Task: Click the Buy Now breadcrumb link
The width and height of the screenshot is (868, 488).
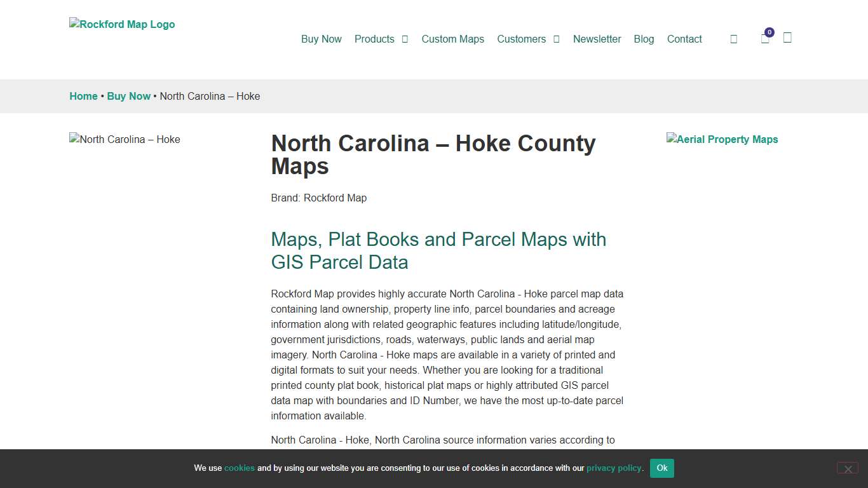Action: (x=128, y=96)
